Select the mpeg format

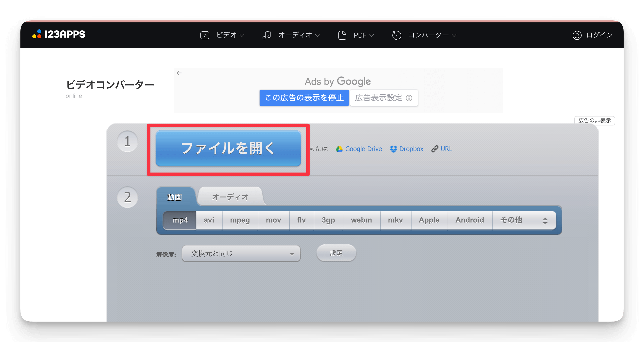pyautogui.click(x=240, y=220)
